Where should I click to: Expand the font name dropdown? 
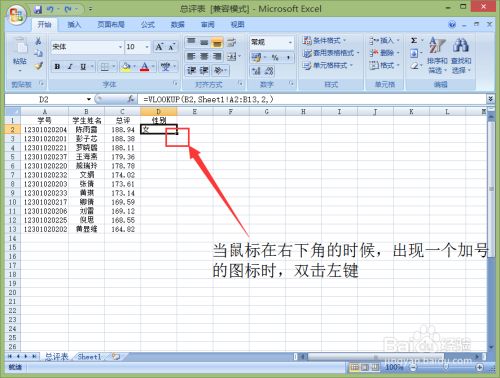tap(120, 47)
